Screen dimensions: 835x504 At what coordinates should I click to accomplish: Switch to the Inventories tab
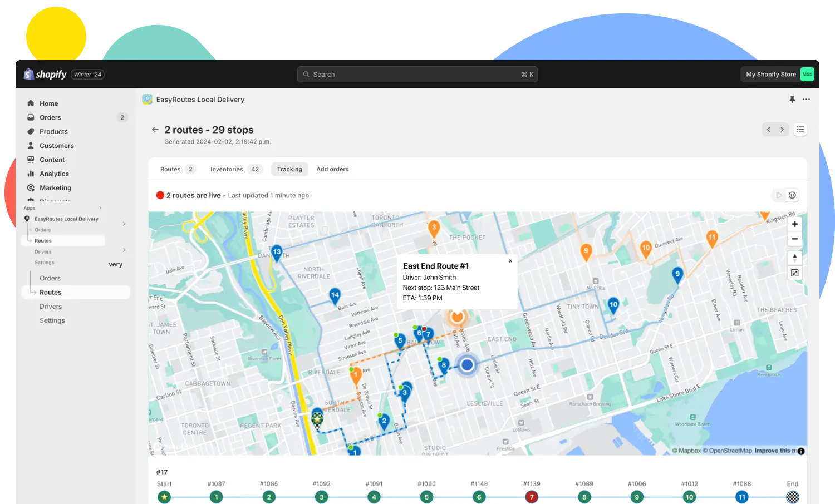point(227,169)
